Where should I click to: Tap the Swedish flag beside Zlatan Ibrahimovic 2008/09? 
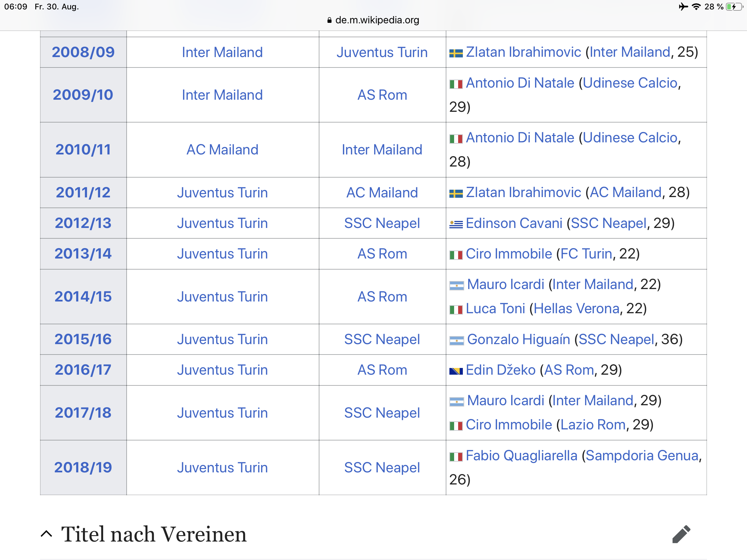coord(456,53)
